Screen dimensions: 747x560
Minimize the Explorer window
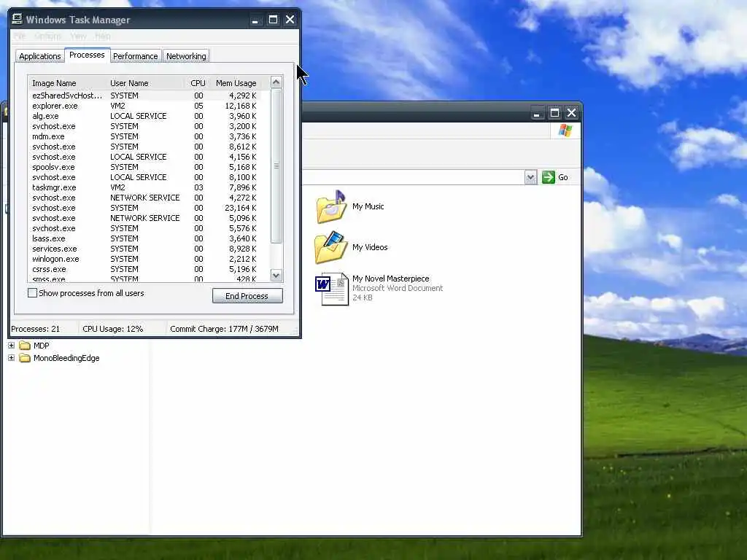(x=537, y=113)
